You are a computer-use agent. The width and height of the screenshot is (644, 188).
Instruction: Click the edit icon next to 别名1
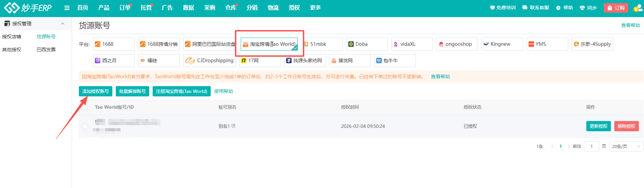point(234,126)
